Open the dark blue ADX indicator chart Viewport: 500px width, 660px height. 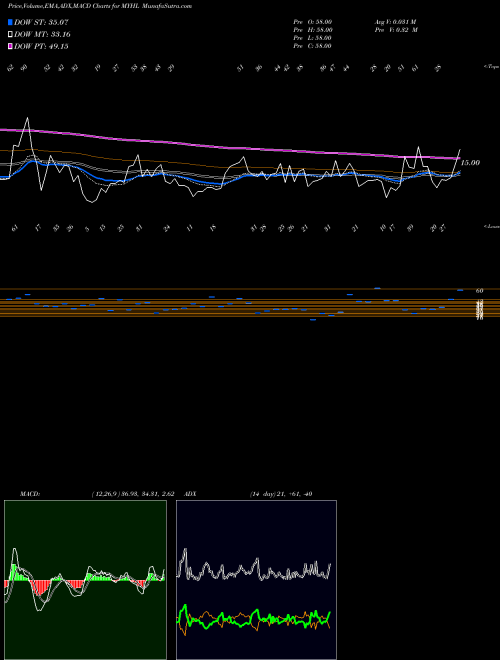[256, 580]
